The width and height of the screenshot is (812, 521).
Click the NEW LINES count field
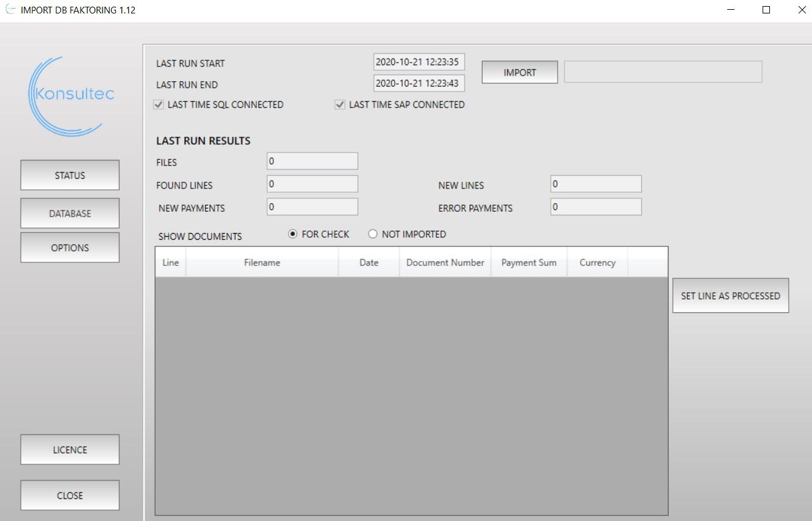click(x=596, y=184)
